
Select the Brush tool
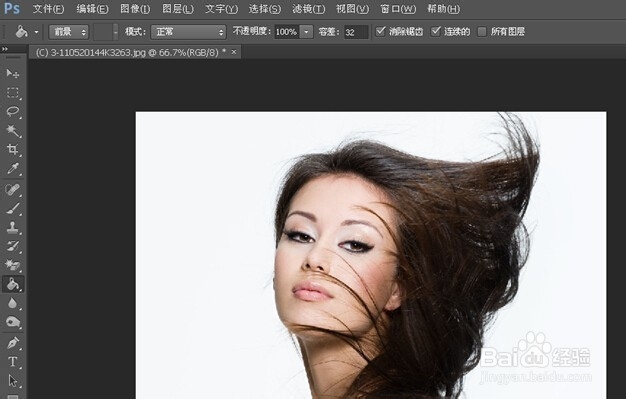[x=13, y=208]
